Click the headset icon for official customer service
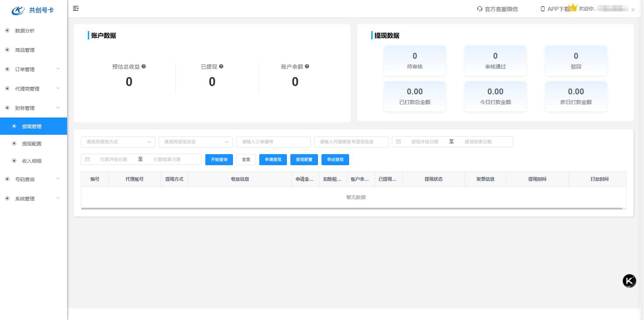644x320 pixels. (479, 9)
